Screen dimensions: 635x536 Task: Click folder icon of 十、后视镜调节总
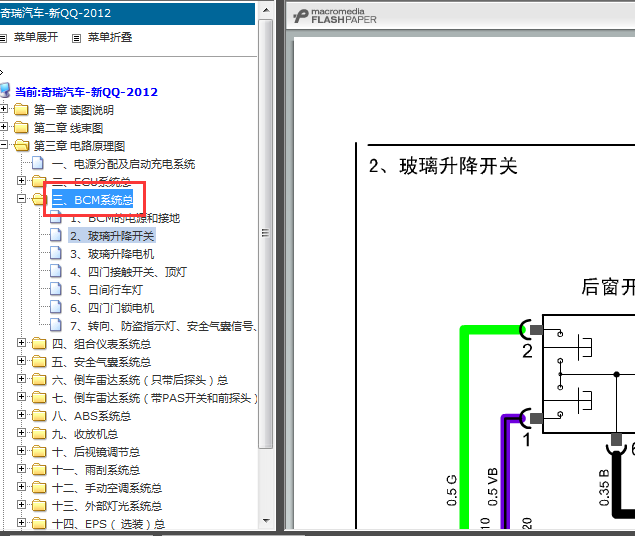39,451
